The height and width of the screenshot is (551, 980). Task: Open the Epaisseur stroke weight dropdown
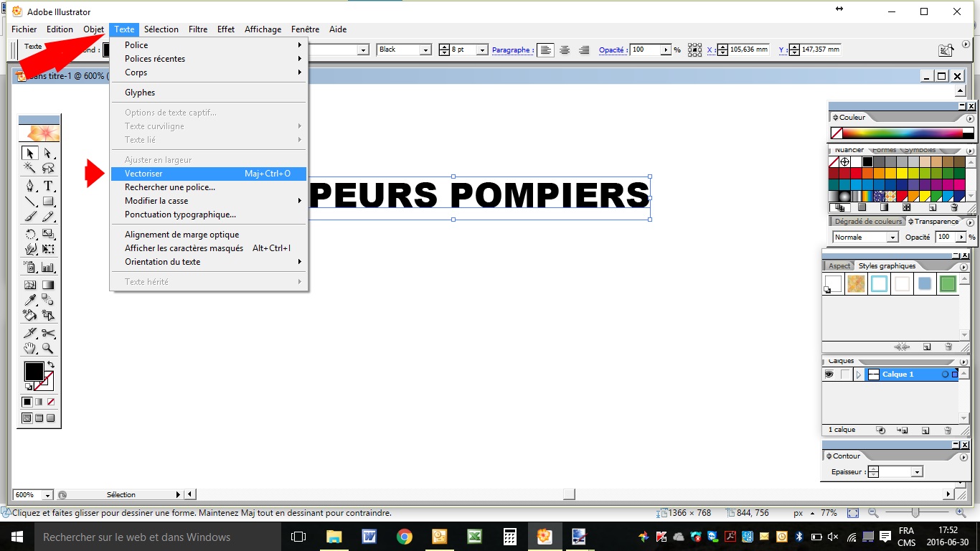click(x=917, y=471)
